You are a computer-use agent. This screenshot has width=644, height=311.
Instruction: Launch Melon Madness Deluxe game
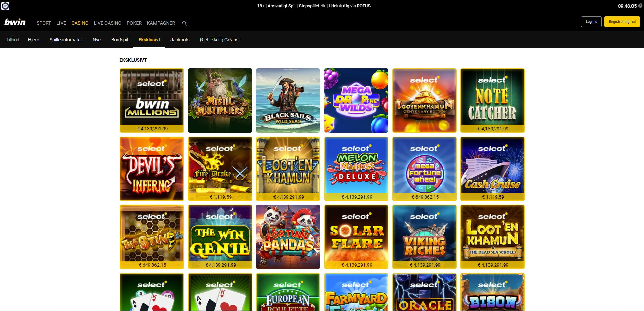point(356,169)
